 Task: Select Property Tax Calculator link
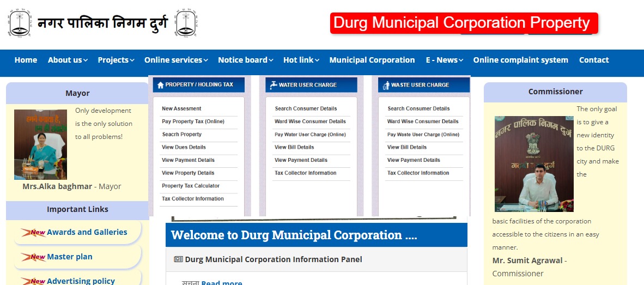[191, 186]
